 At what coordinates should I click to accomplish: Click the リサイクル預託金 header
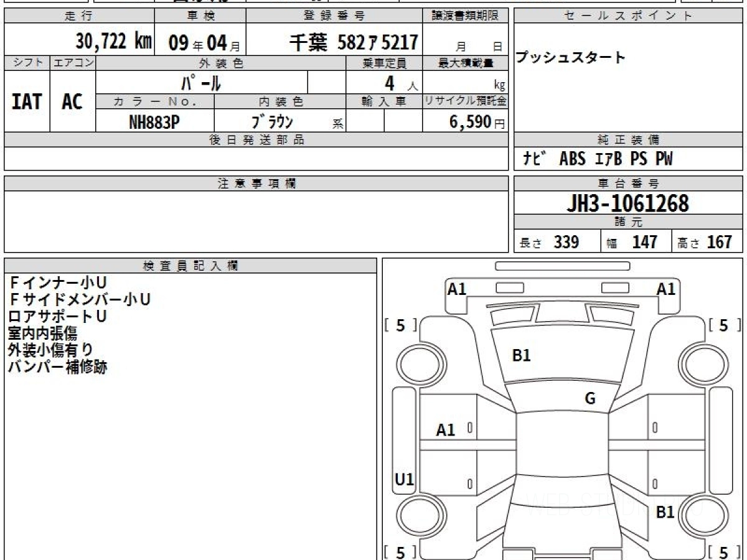coord(466,101)
